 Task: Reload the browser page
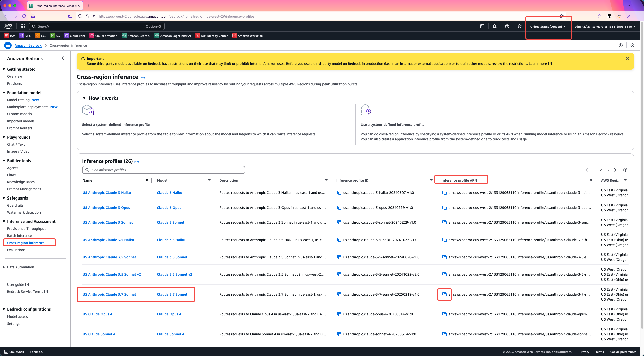coord(24,16)
